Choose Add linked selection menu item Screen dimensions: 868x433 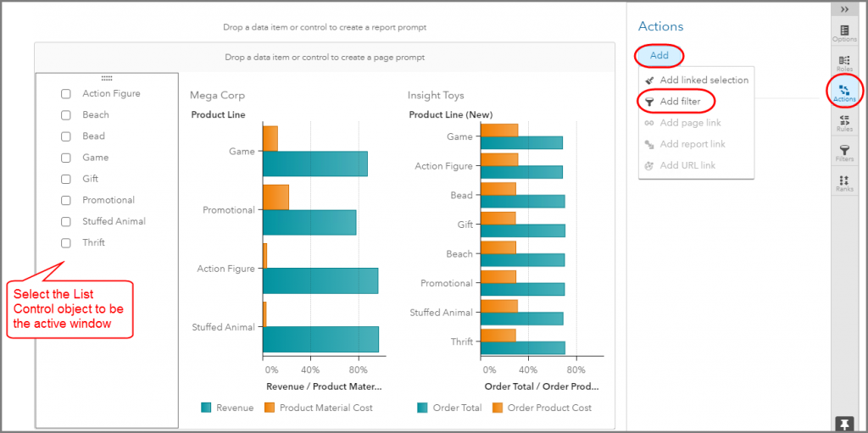click(704, 80)
